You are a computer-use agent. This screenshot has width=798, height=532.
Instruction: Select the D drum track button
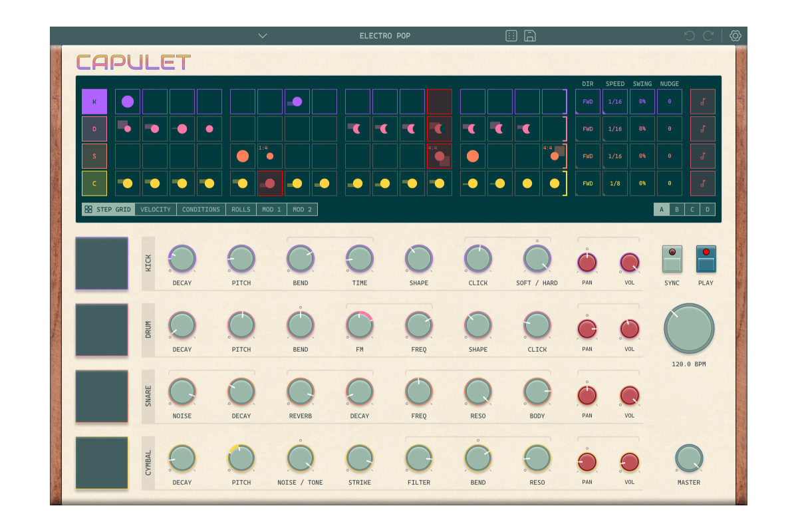click(x=94, y=129)
